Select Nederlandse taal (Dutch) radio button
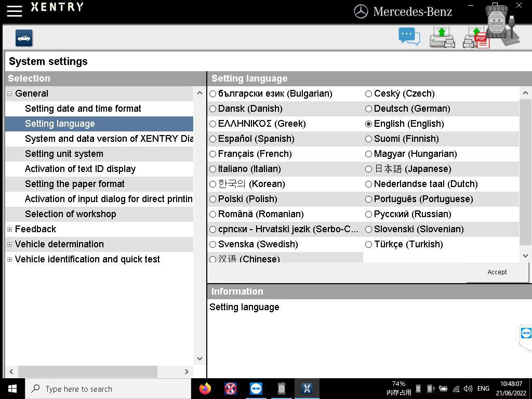Image resolution: width=532 pixels, height=399 pixels. pyautogui.click(x=368, y=184)
